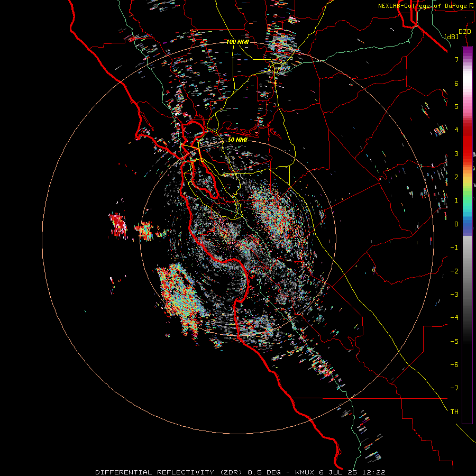This screenshot has width=476, height=476.
Task: Click the -1 dB label on color scale
Action: (x=454, y=248)
